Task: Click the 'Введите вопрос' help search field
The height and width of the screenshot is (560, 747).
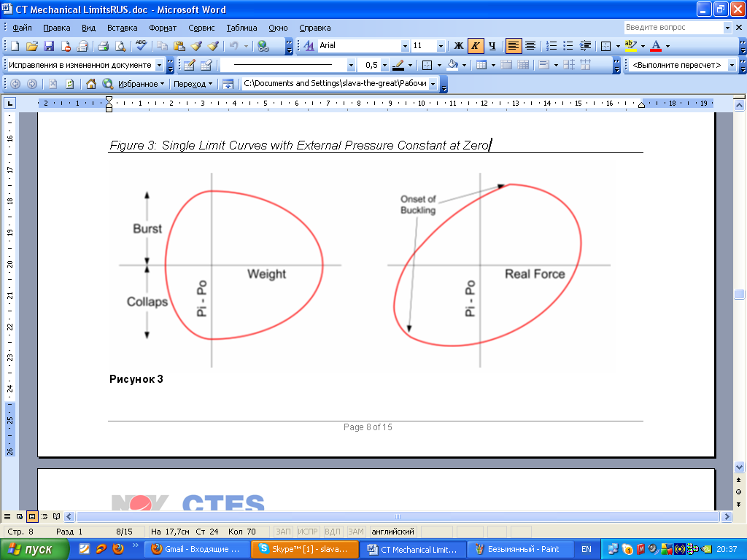Action: coord(673,28)
